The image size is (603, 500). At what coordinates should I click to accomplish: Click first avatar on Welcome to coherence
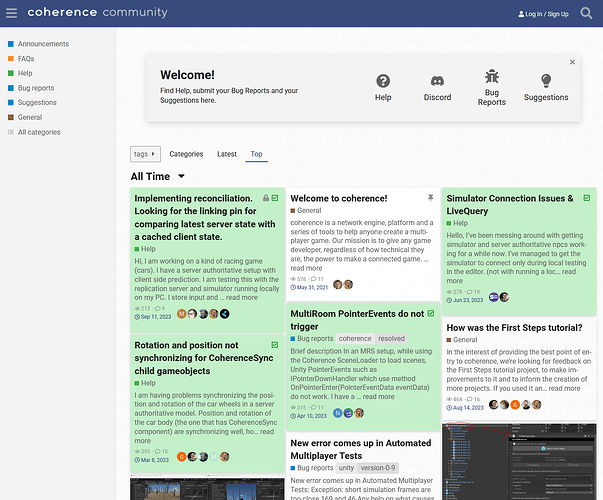(x=338, y=285)
